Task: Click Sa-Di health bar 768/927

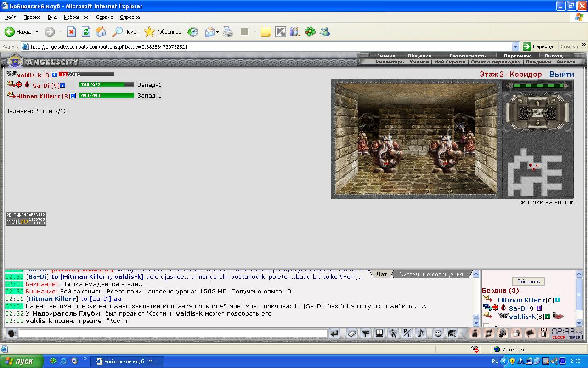Action: pyautogui.click(x=107, y=85)
